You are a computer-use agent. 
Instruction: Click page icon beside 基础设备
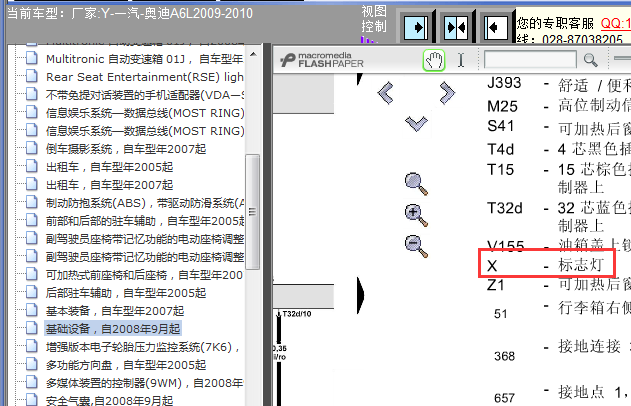(32, 328)
